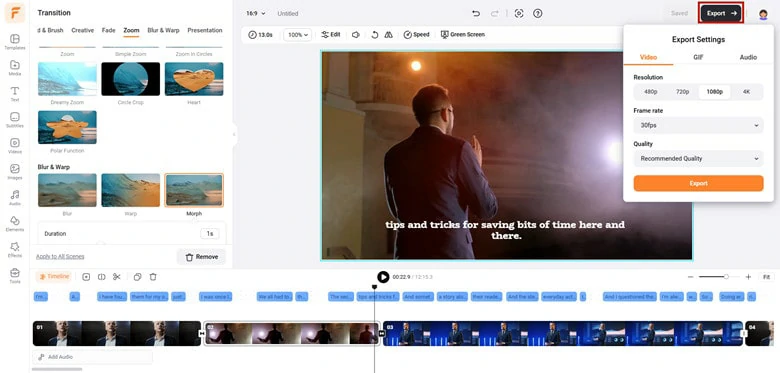Open the Elements sidebar panel
The image size is (780, 373).
(x=15, y=223)
